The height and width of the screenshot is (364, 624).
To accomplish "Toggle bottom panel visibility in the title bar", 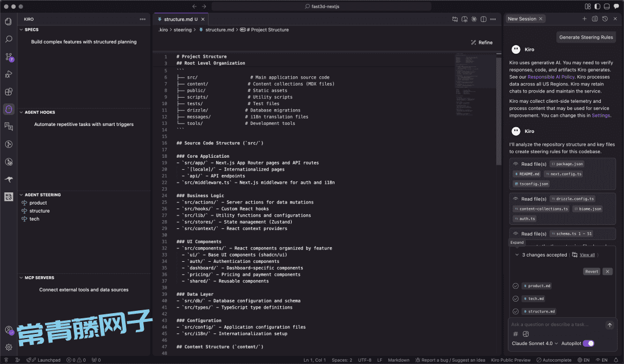I will pos(607,6).
